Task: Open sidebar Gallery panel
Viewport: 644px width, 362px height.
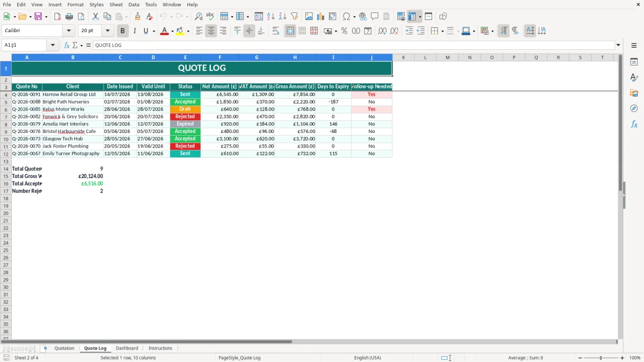Action: [x=634, y=93]
